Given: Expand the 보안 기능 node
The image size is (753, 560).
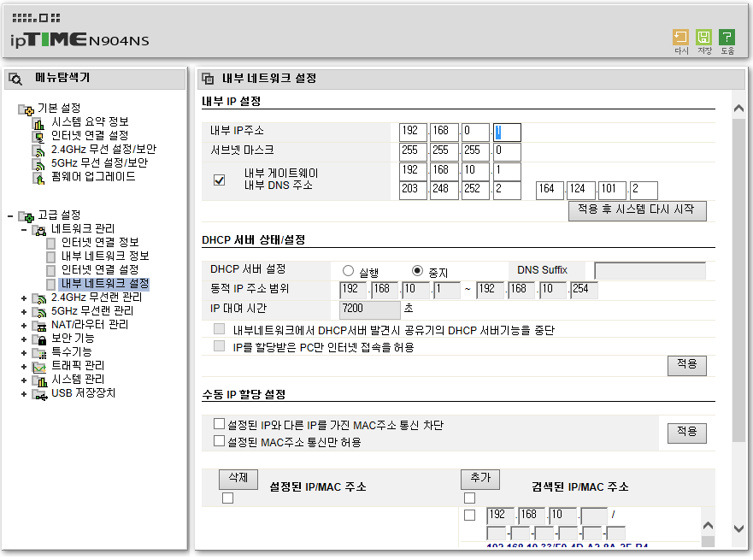Looking at the screenshot, I should [x=24, y=339].
